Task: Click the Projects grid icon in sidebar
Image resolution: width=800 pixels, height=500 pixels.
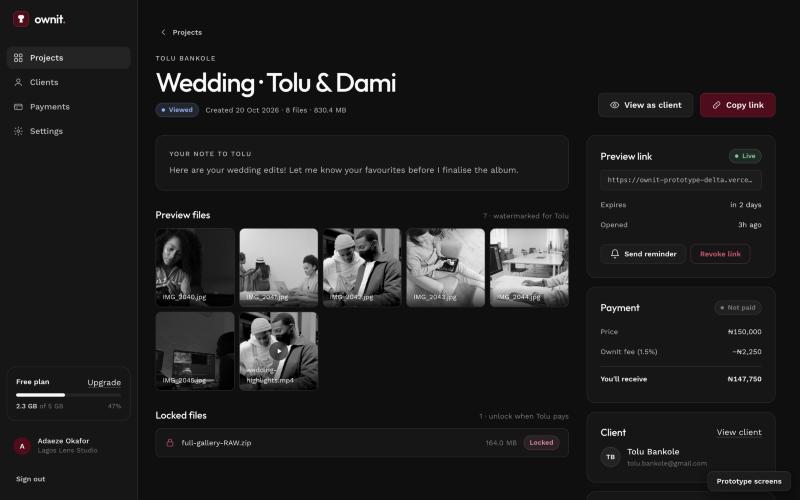Action: pyautogui.click(x=18, y=58)
